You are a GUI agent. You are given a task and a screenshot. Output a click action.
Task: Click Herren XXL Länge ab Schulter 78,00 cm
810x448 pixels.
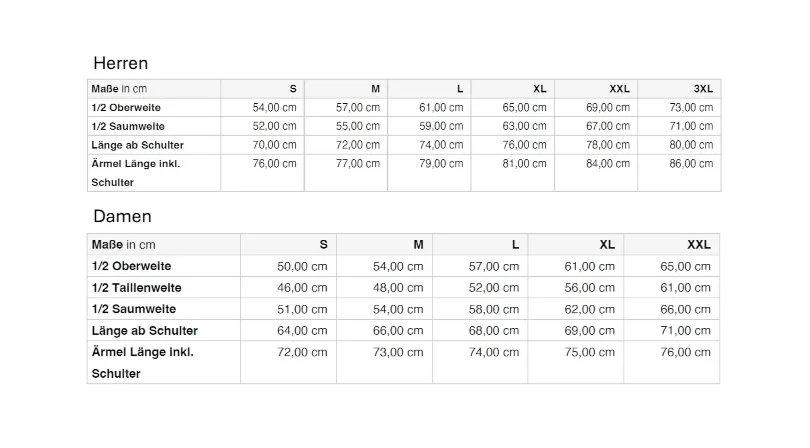click(x=608, y=145)
